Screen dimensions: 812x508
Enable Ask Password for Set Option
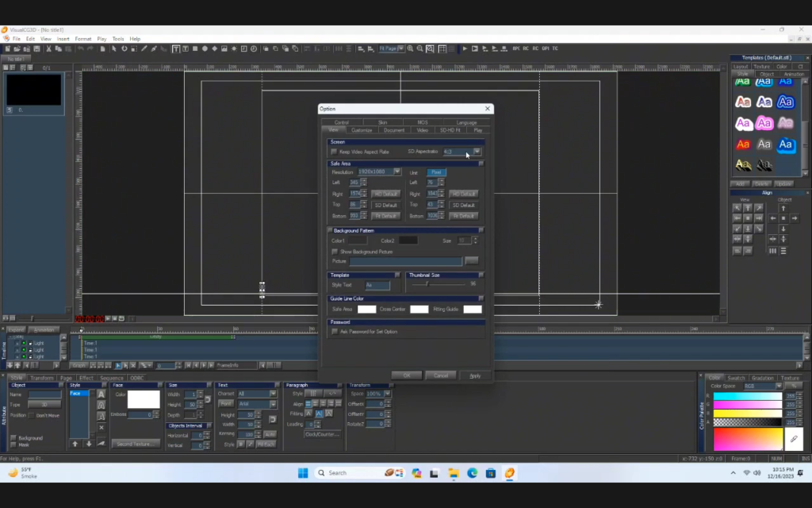pos(334,331)
